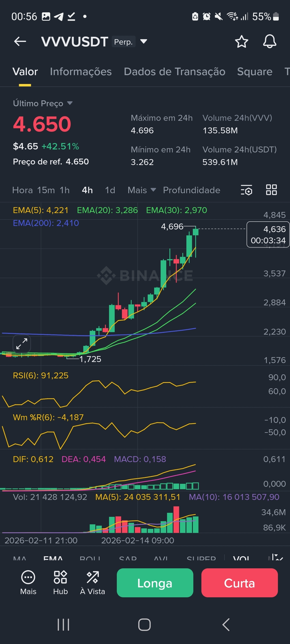Tap the +42.51% change value
The width and height of the screenshot is (290, 644).
pos(60,146)
